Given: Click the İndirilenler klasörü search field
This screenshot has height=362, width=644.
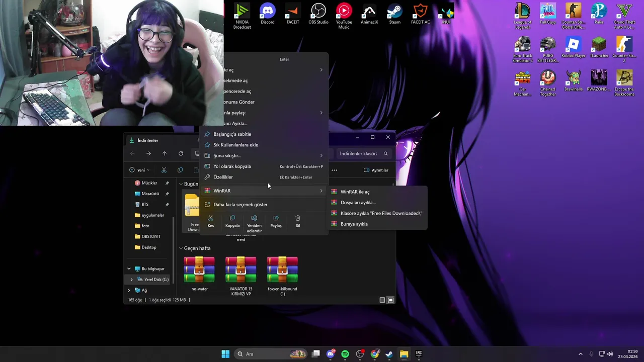Looking at the screenshot, I should pos(363,153).
